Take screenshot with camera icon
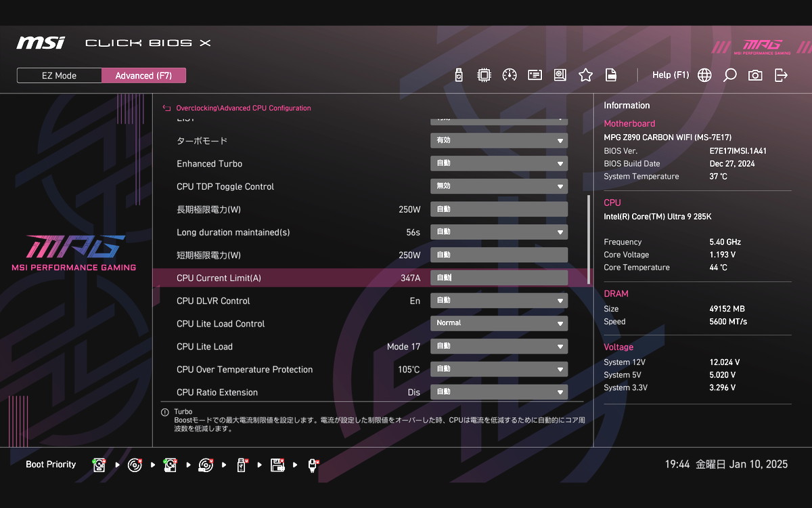The height and width of the screenshot is (508, 812). 755,75
